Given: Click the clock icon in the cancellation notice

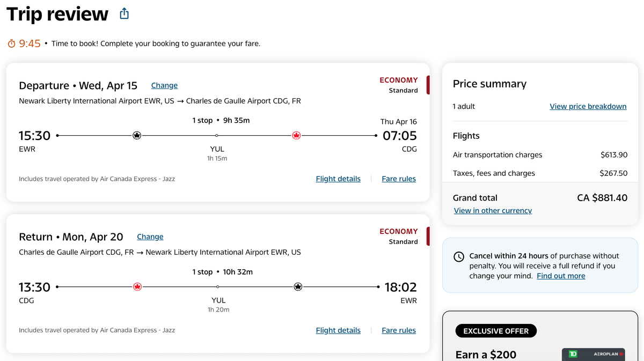Looking at the screenshot, I should 459,256.
